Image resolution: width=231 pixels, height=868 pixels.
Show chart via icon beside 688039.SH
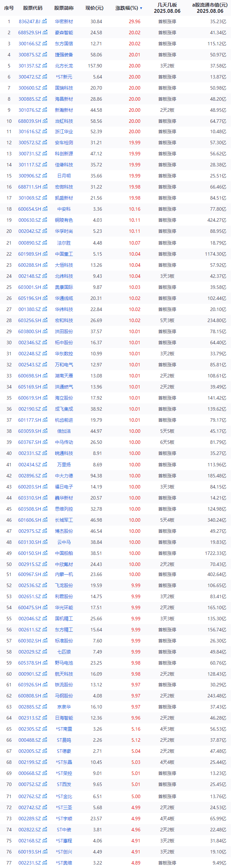click(45, 121)
